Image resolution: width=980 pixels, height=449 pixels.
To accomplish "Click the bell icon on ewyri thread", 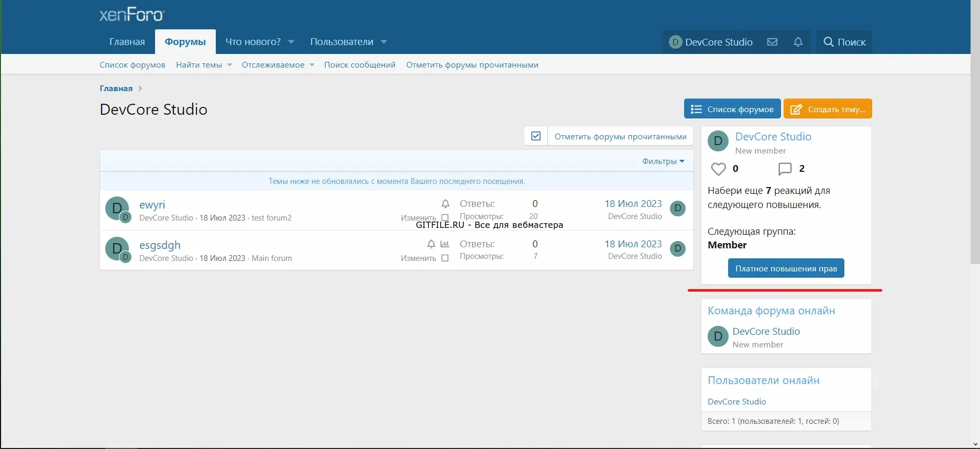I will pyautogui.click(x=445, y=204).
